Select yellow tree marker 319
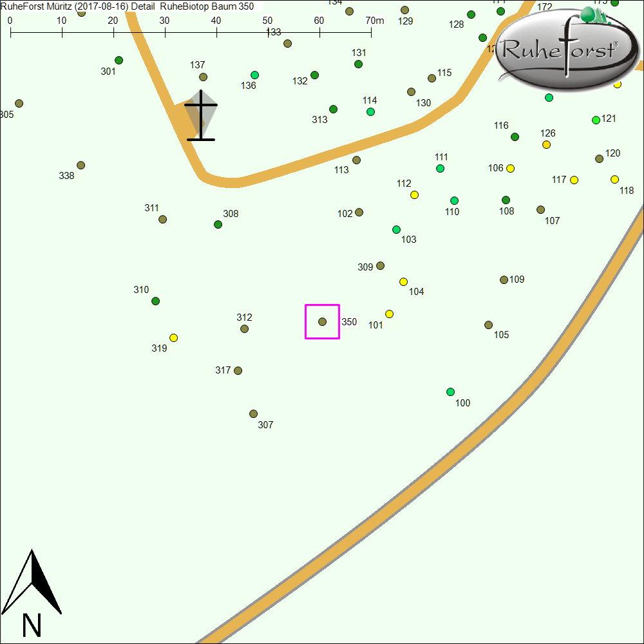 [x=173, y=338]
